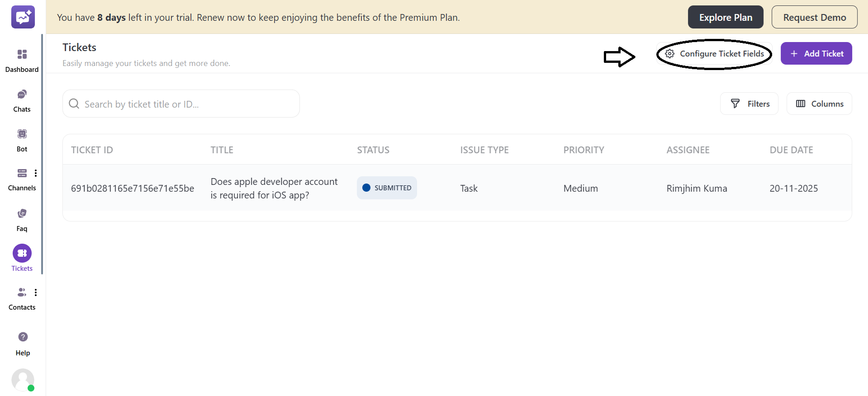The image size is (868, 396).
Task: Click ticket ID 691b0281165e7156e71e55be
Action: click(x=133, y=189)
